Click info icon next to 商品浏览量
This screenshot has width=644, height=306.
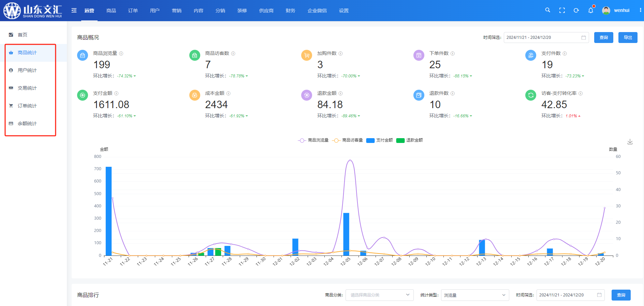[121, 54]
